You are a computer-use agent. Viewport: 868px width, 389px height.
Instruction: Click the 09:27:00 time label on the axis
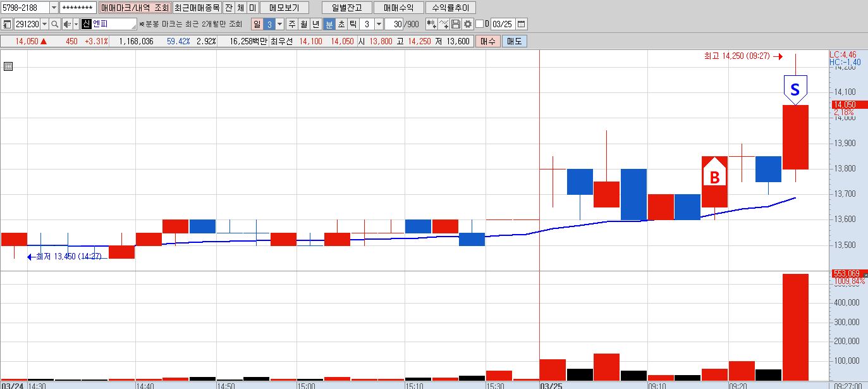coord(848,385)
